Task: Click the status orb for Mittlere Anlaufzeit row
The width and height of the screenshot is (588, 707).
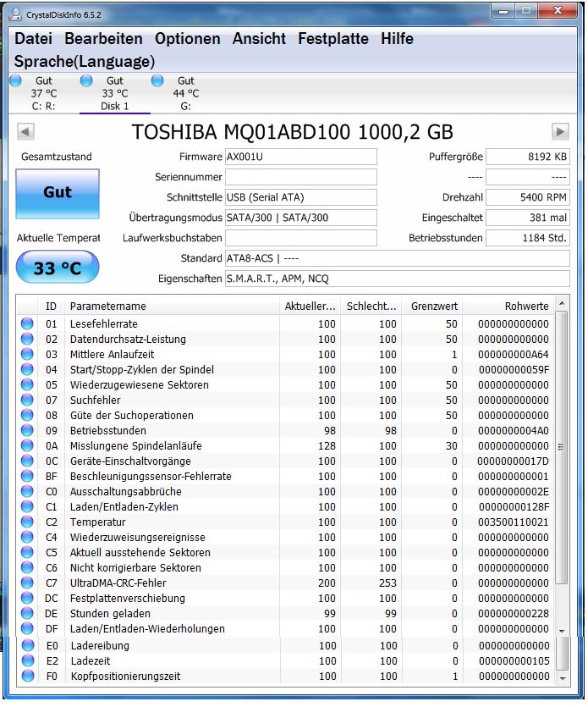Action: tap(27, 355)
